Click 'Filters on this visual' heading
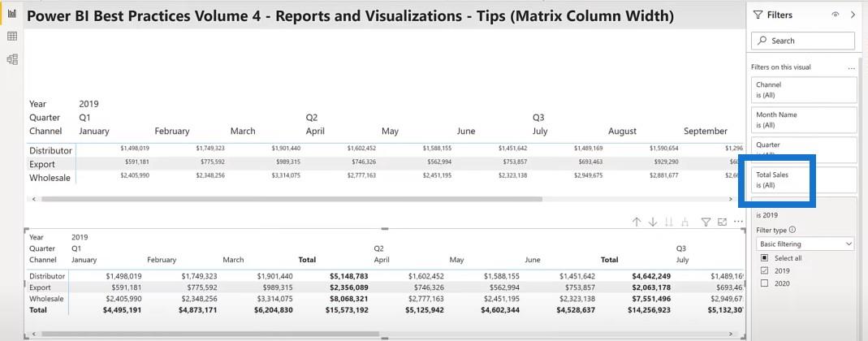The width and height of the screenshot is (868, 341). (781, 67)
